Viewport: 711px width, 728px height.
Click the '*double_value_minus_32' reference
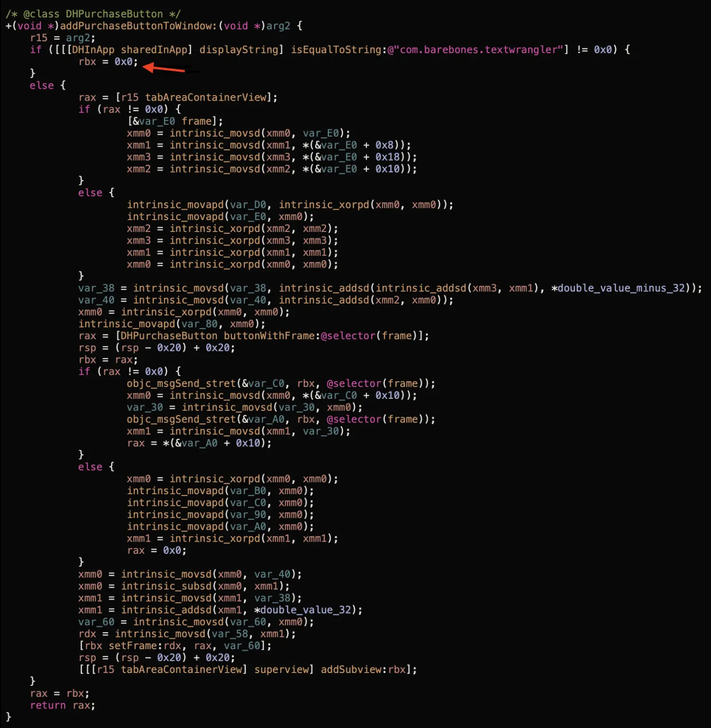tap(618, 288)
